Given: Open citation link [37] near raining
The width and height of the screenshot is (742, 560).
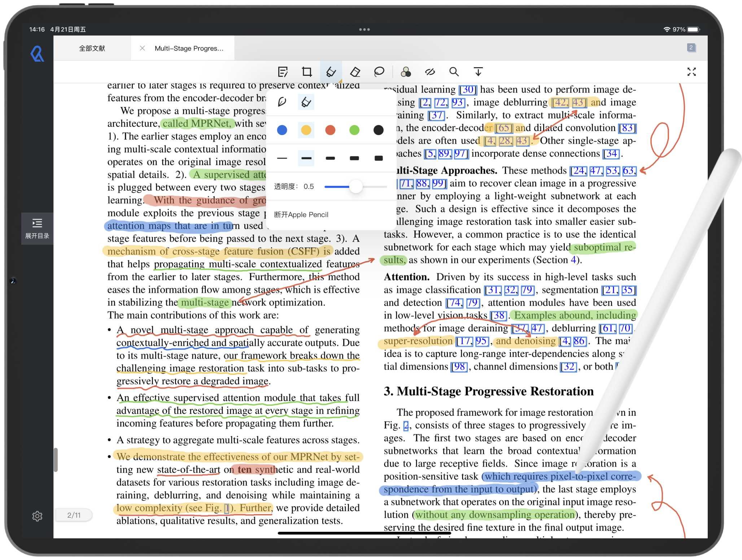Looking at the screenshot, I should coord(437,115).
